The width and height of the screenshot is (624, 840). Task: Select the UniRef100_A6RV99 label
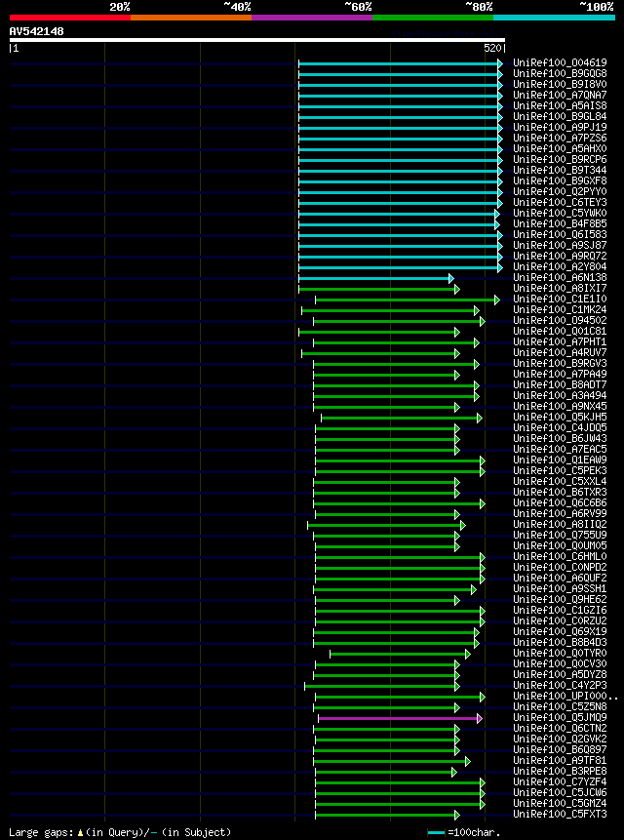tap(560, 512)
